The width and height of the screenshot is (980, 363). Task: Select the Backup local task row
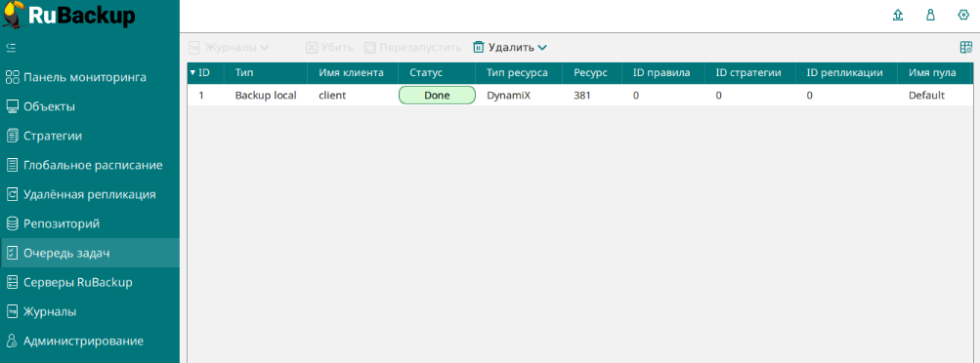pos(580,96)
